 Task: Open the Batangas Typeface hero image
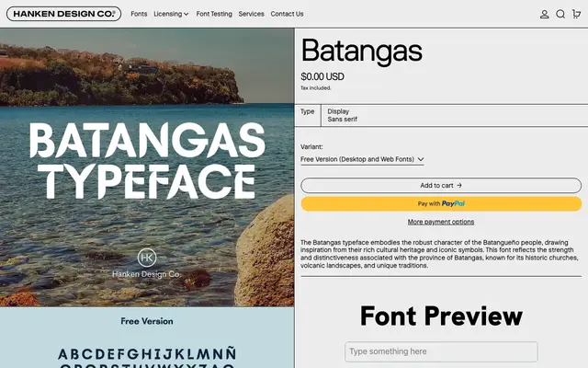(147, 167)
